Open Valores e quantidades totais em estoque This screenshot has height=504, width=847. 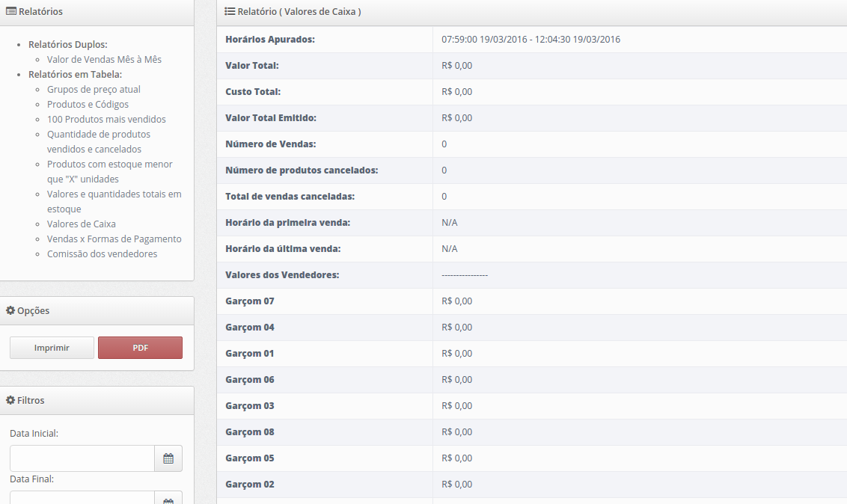tap(114, 201)
